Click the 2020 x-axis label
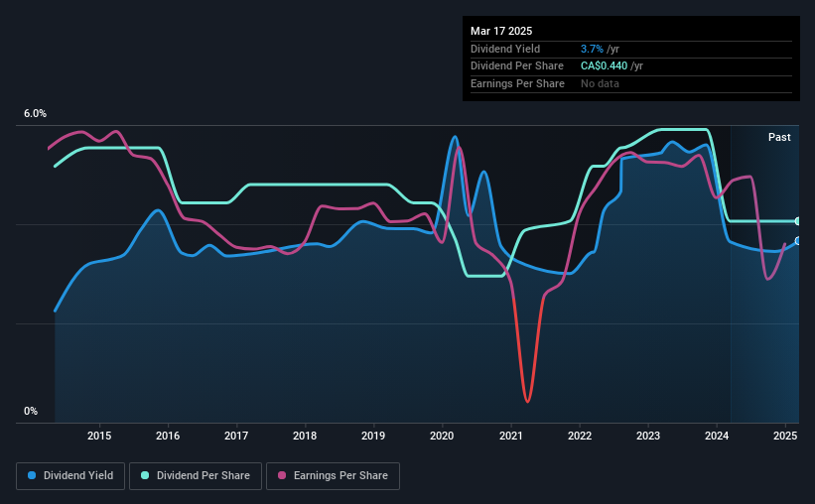The image size is (815, 504). 442,436
